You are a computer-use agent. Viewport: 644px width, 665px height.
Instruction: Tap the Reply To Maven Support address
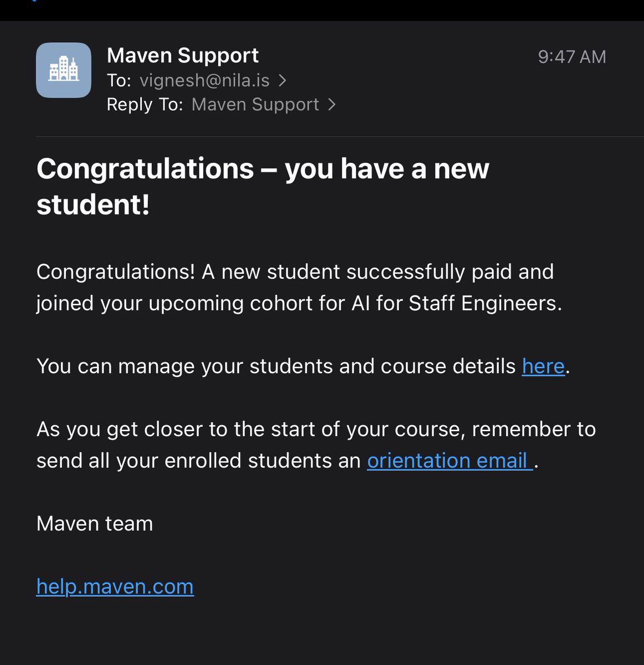coord(255,105)
